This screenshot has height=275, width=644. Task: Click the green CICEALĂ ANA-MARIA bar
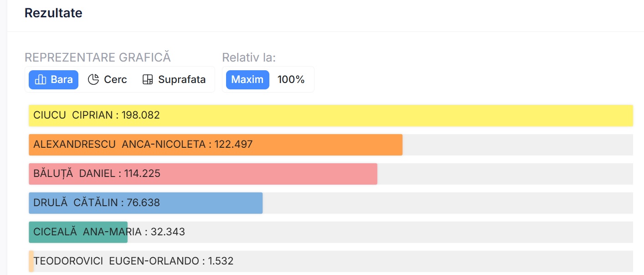coord(78,232)
